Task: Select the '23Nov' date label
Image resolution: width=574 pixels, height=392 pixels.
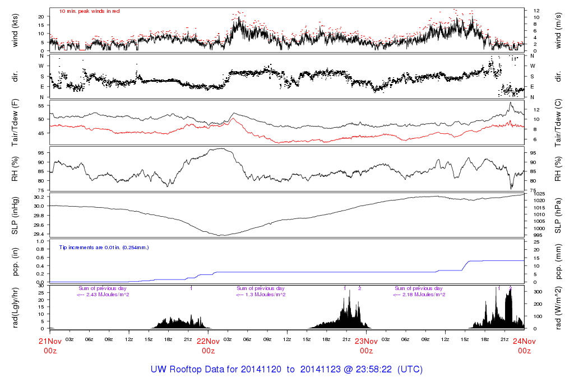Action: tap(367, 341)
